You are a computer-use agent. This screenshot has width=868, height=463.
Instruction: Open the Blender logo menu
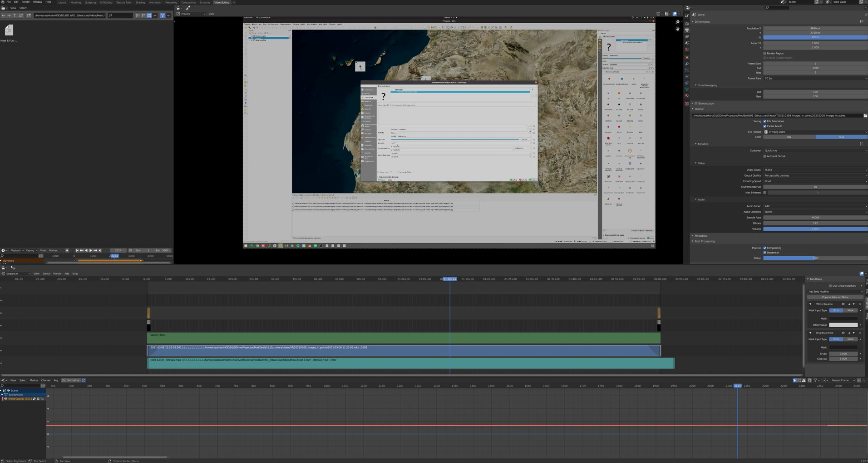3,2
